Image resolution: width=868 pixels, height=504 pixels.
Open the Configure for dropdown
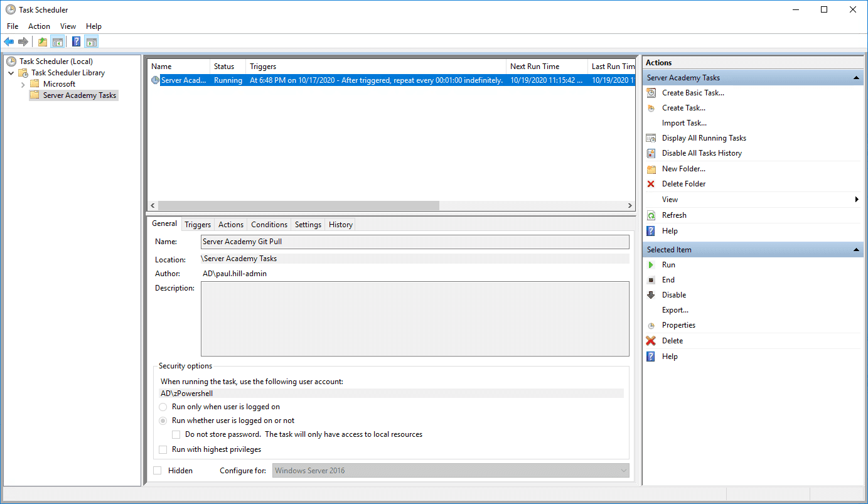point(451,471)
